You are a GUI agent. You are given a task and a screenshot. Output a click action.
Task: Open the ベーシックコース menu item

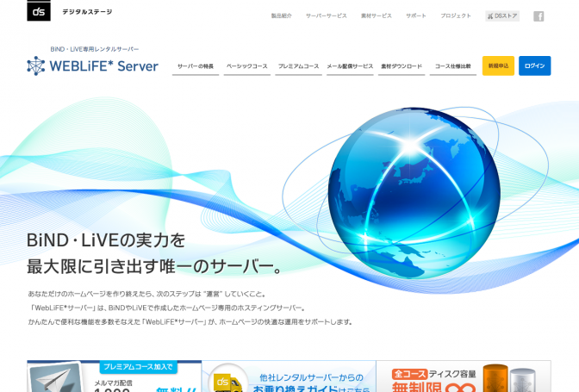coord(246,66)
